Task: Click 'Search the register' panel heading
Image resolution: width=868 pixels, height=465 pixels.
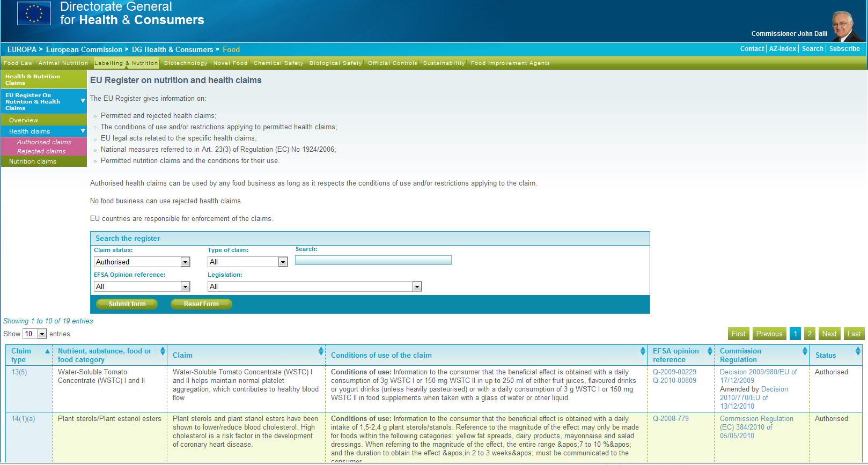Action: [x=128, y=239]
